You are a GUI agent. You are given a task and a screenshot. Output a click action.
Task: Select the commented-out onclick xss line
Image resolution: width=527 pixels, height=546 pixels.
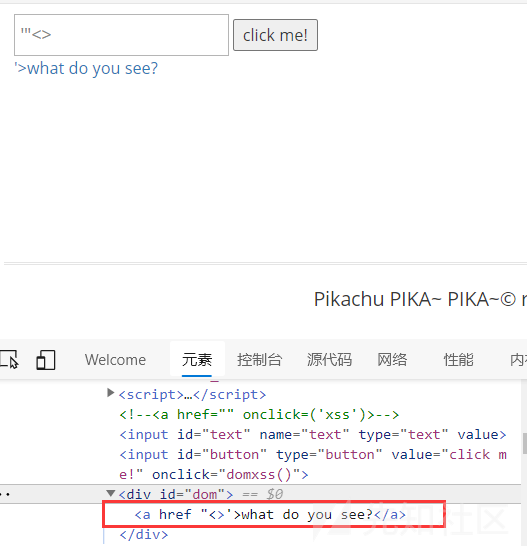pos(259,414)
